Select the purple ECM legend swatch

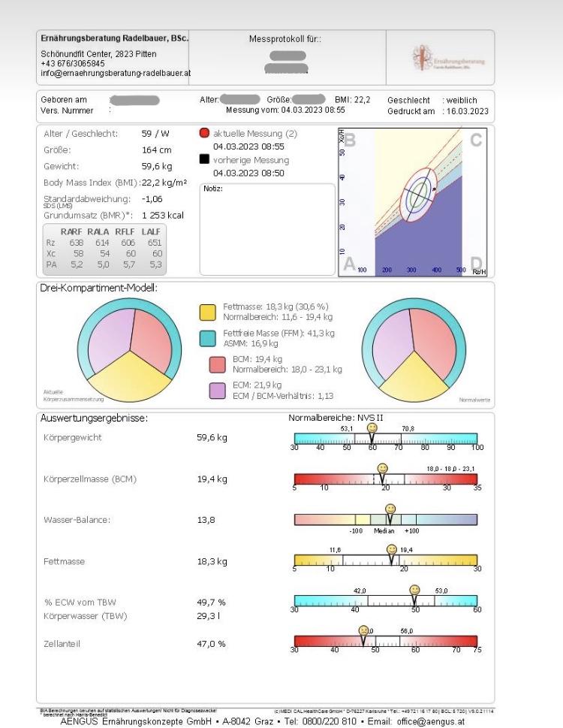pyautogui.click(x=217, y=390)
